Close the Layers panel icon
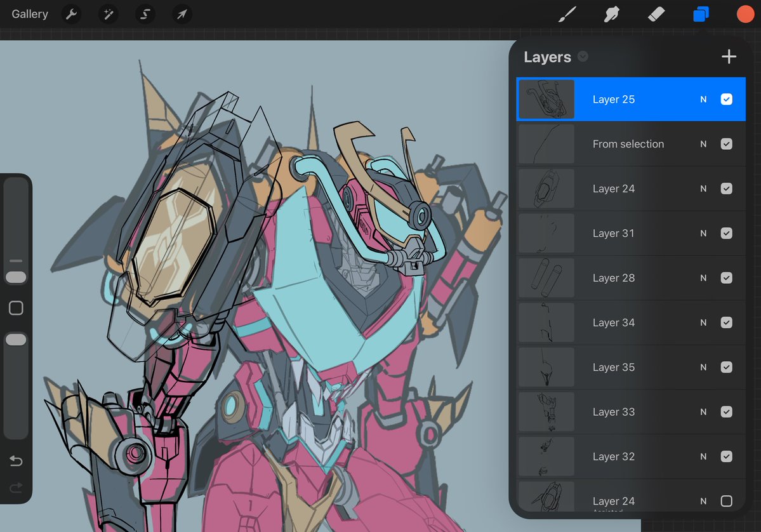This screenshot has width=761, height=532. point(701,14)
